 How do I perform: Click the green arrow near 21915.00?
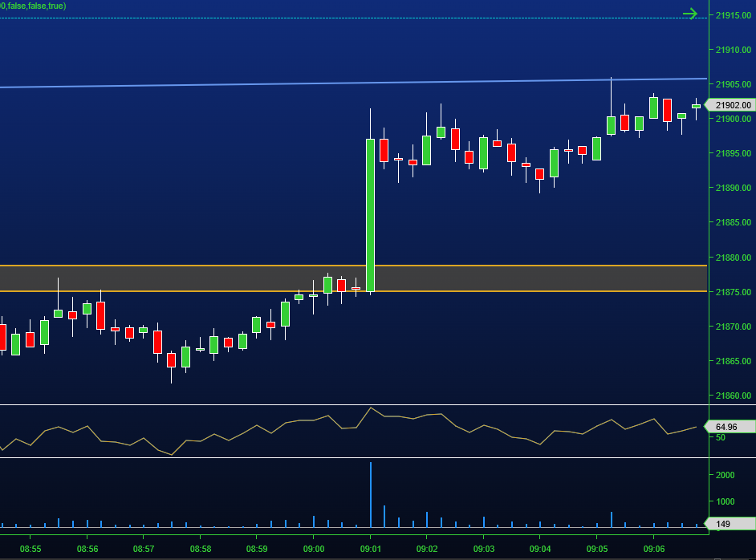[x=690, y=14]
